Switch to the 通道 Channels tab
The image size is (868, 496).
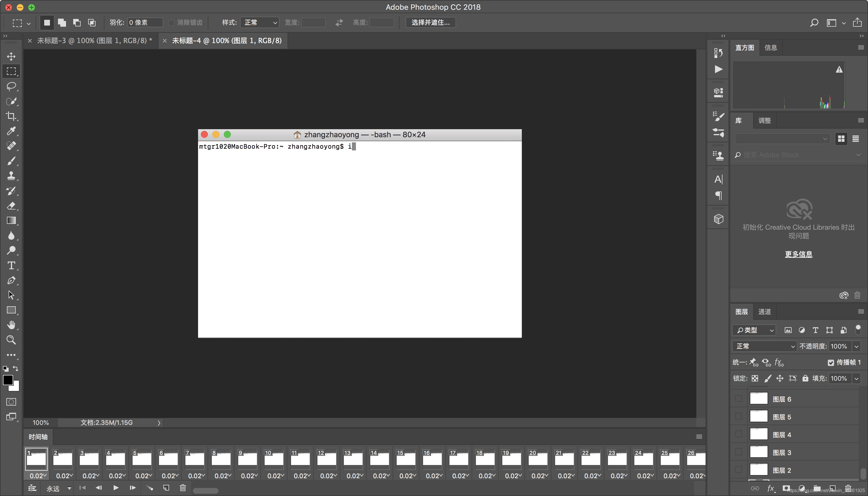[x=764, y=312]
